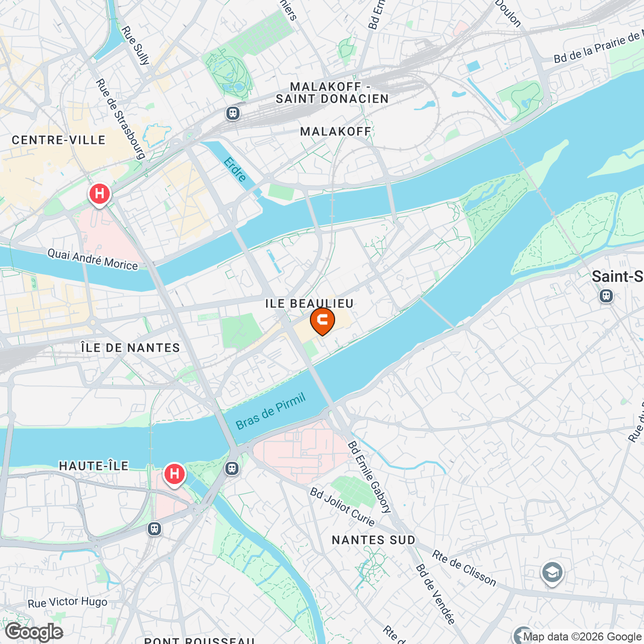Click the Quai André Morice street label
Image resolution: width=644 pixels, height=644 pixels.
[93, 260]
